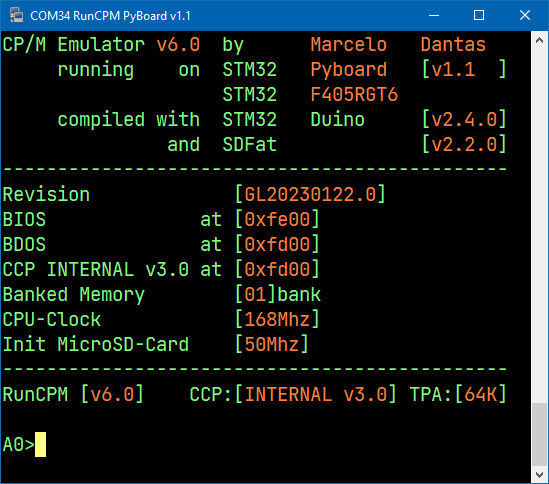Click 'CCP:[INTERNAL v3.0]' in the status line
The width and height of the screenshot is (549, 484).
(293, 394)
